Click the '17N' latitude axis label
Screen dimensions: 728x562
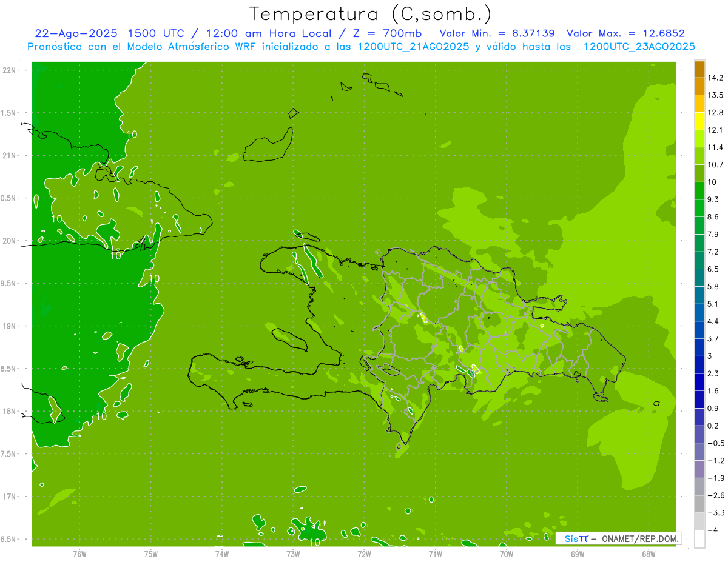(x=10, y=497)
